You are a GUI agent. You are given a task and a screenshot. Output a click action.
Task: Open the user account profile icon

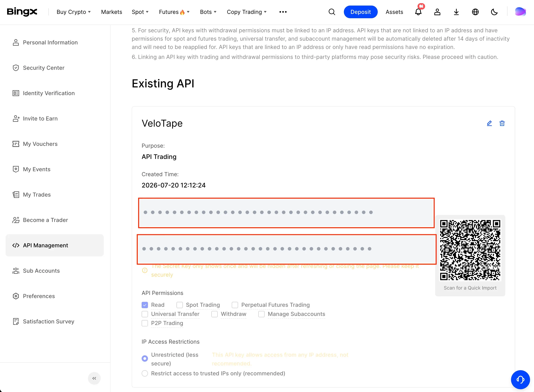437,12
